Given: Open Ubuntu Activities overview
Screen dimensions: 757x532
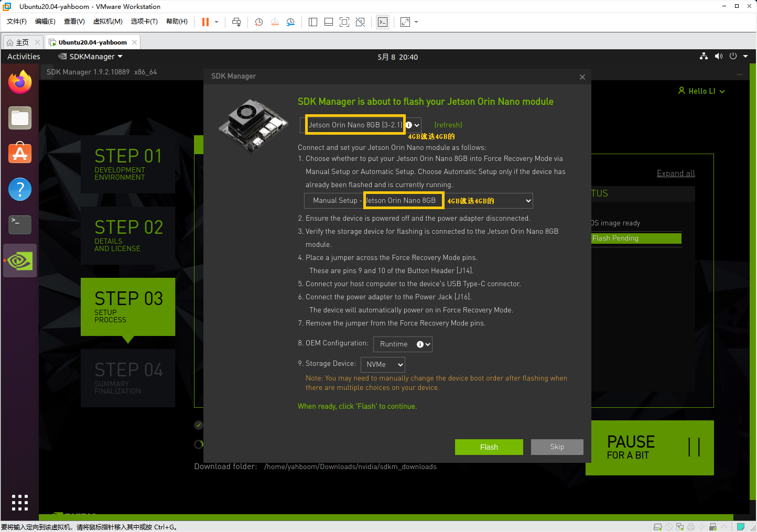Looking at the screenshot, I should 24,57.
